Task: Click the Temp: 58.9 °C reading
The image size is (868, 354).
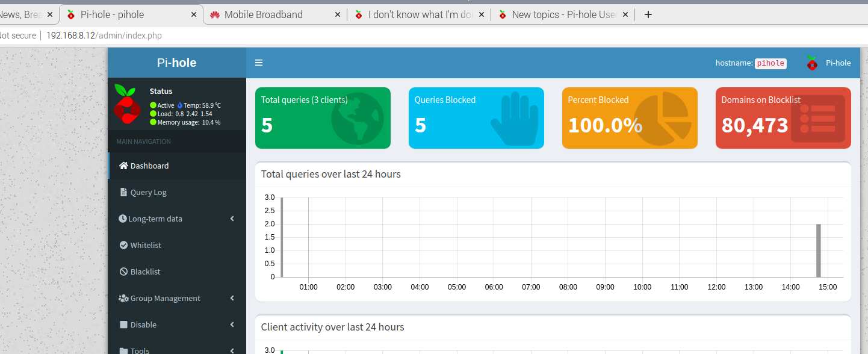Action: click(202, 105)
